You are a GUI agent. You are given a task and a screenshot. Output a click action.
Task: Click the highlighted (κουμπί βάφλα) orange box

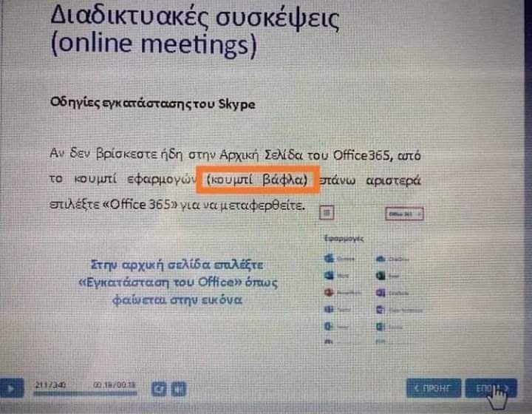coord(258,180)
